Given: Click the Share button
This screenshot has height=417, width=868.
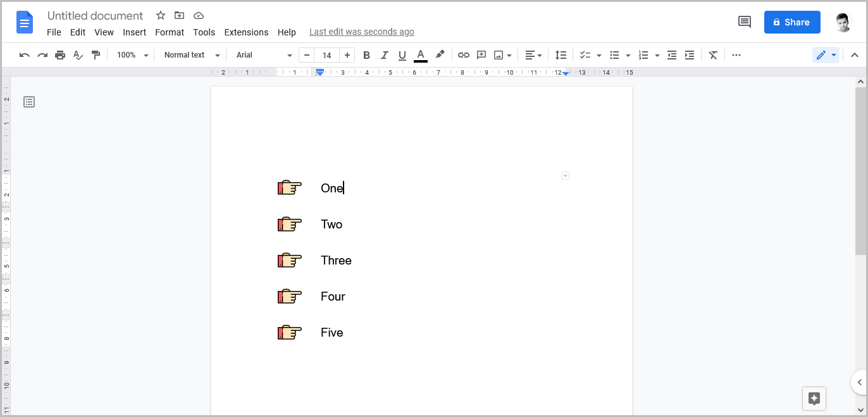Looking at the screenshot, I should (791, 22).
